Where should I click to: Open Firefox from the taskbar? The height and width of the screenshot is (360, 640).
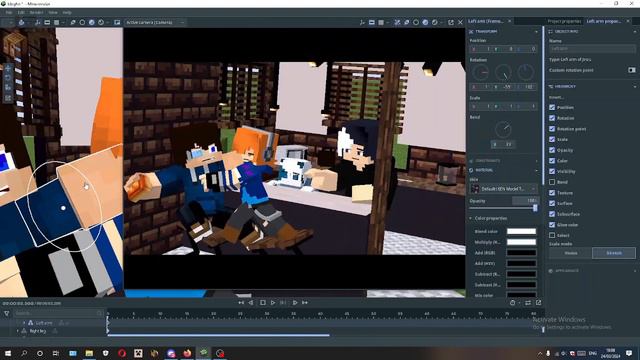pos(187,353)
